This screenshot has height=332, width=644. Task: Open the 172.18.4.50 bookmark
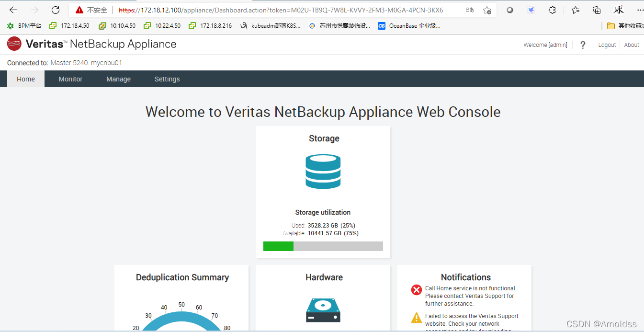click(69, 26)
